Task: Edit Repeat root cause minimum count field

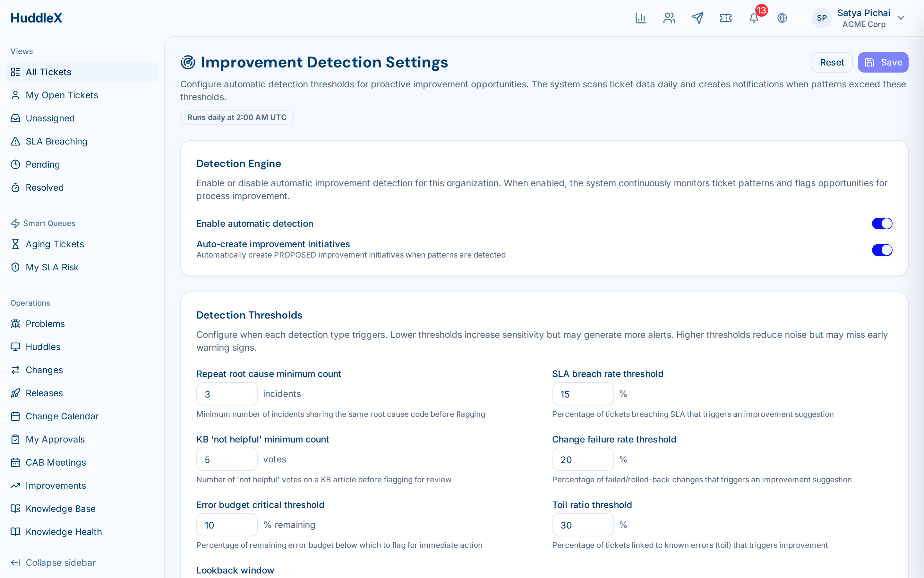Action: 227,394
